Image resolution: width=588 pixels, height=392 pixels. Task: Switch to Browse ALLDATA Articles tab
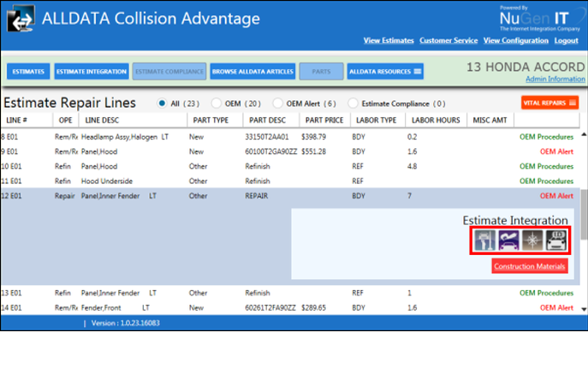click(252, 72)
